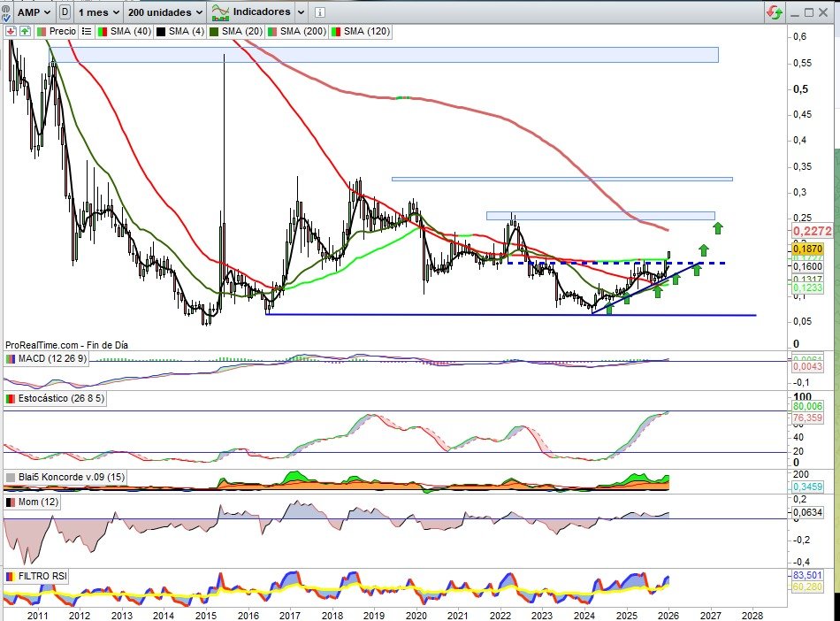Click the current price label 0,1870
This screenshot has width=840, height=621.
click(807, 249)
